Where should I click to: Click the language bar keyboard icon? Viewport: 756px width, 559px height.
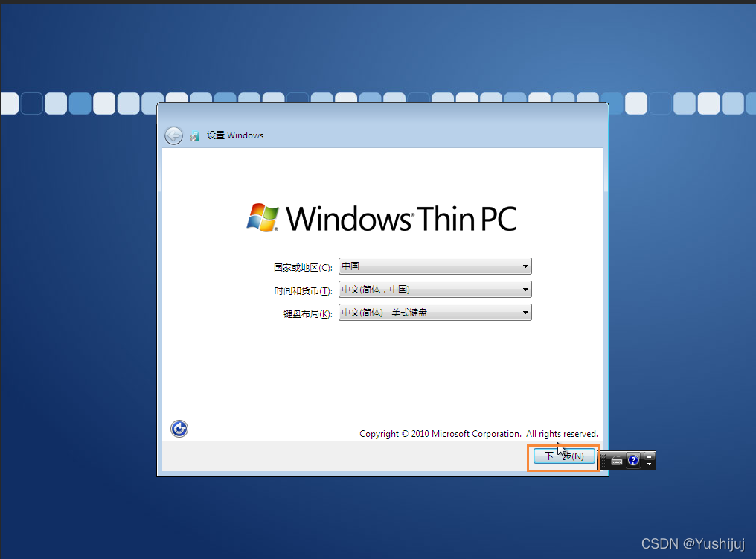click(x=617, y=461)
